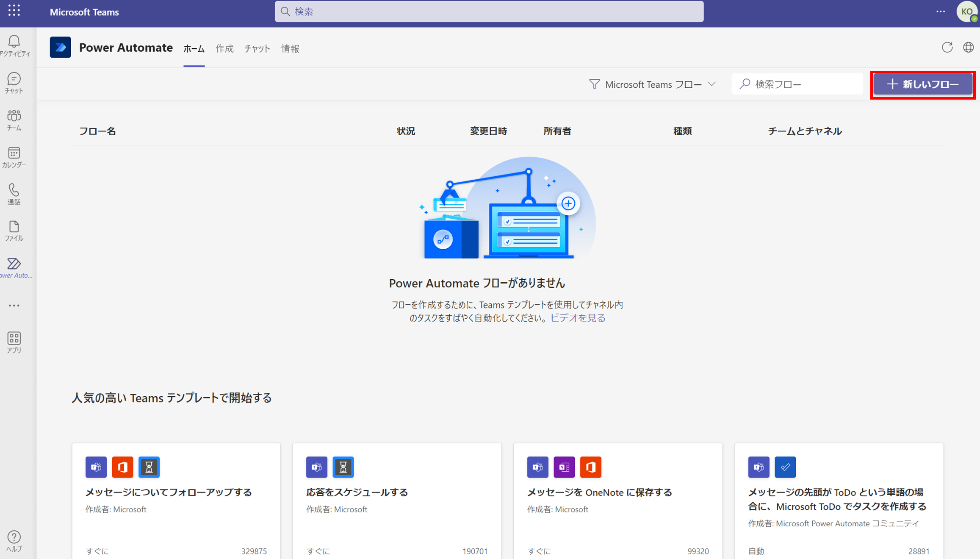Click the チームとチャネル column header
980x559 pixels.
tap(805, 131)
